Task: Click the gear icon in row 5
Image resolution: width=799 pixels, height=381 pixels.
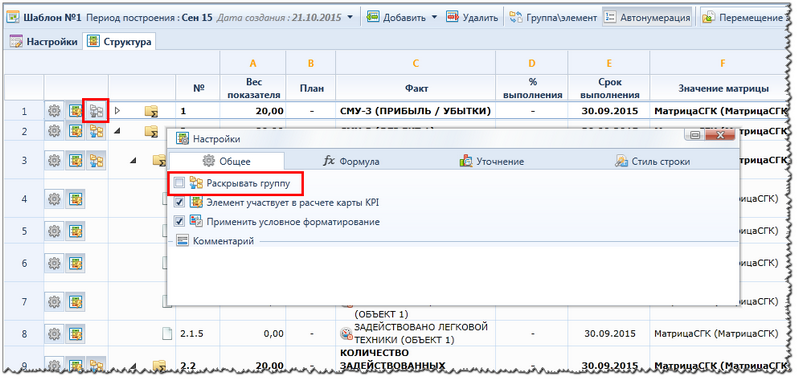Action: click(54, 231)
